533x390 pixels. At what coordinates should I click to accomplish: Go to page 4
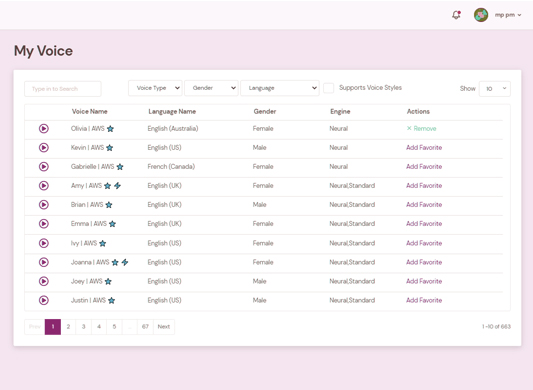point(99,327)
